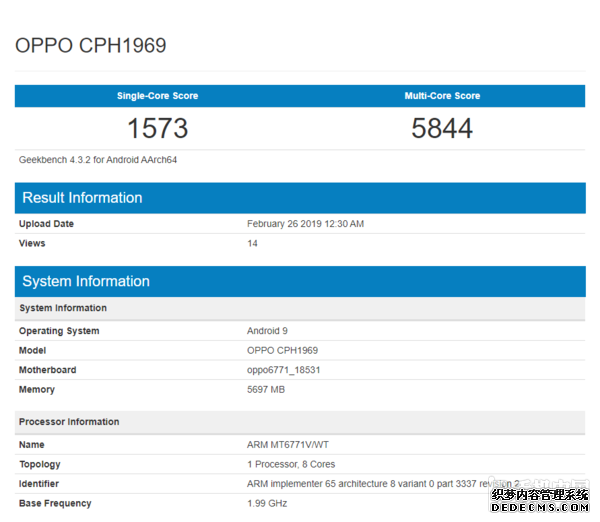This screenshot has height=522, width=600.
Task: Select the ARM MT6771V/WT processor name
Action: point(288,445)
